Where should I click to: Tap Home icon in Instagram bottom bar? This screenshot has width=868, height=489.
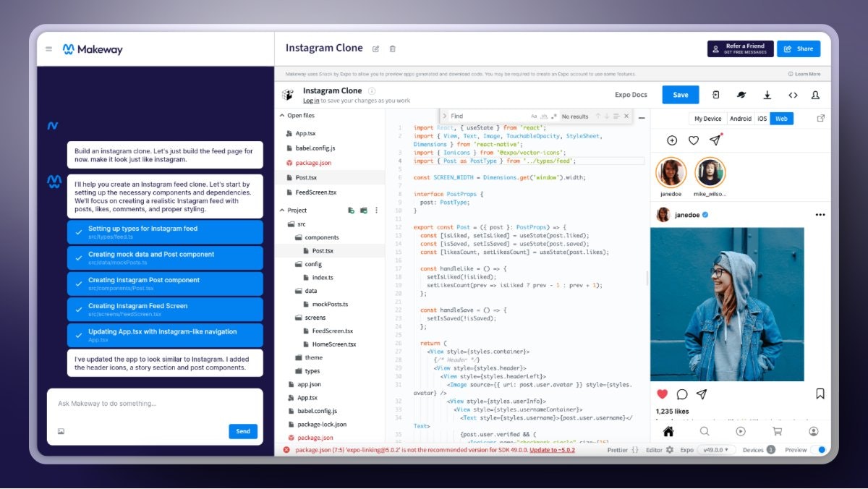[x=668, y=432]
